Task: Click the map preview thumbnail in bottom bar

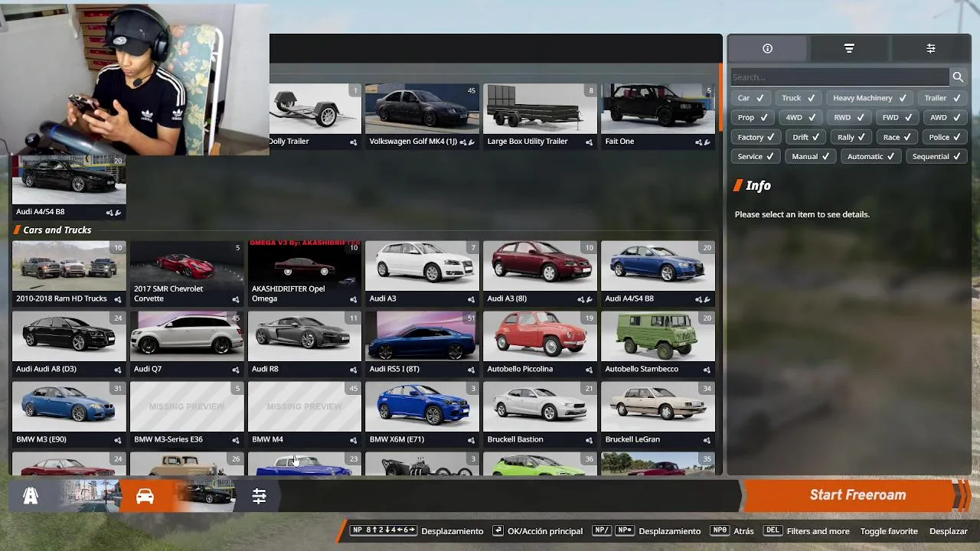Action: click(89, 496)
